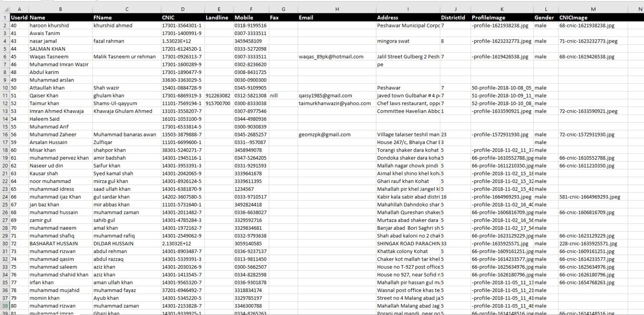Select name cell BASHARAT HUSSAIN
Screen dimensions: 644x315
[x=60, y=243]
